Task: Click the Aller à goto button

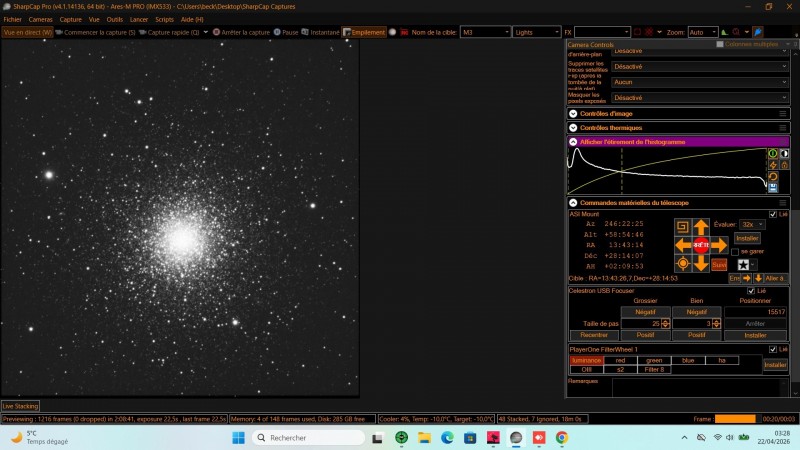Action: point(776,278)
